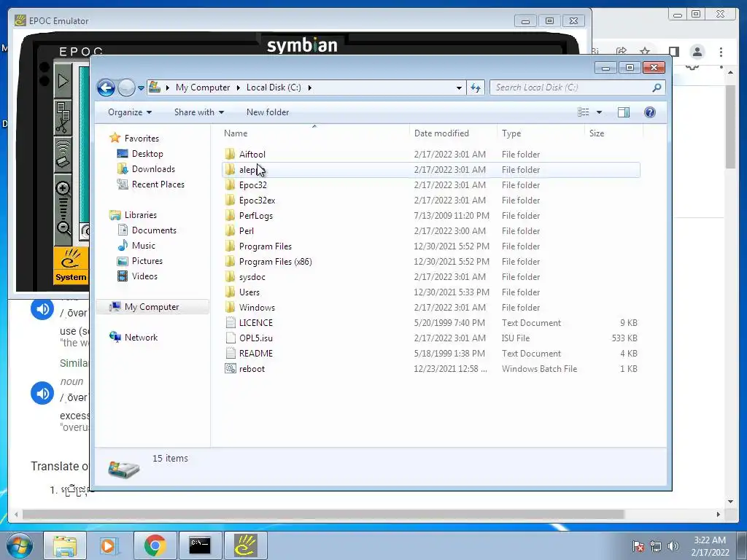Toggle the preview pane icon

pyautogui.click(x=624, y=112)
